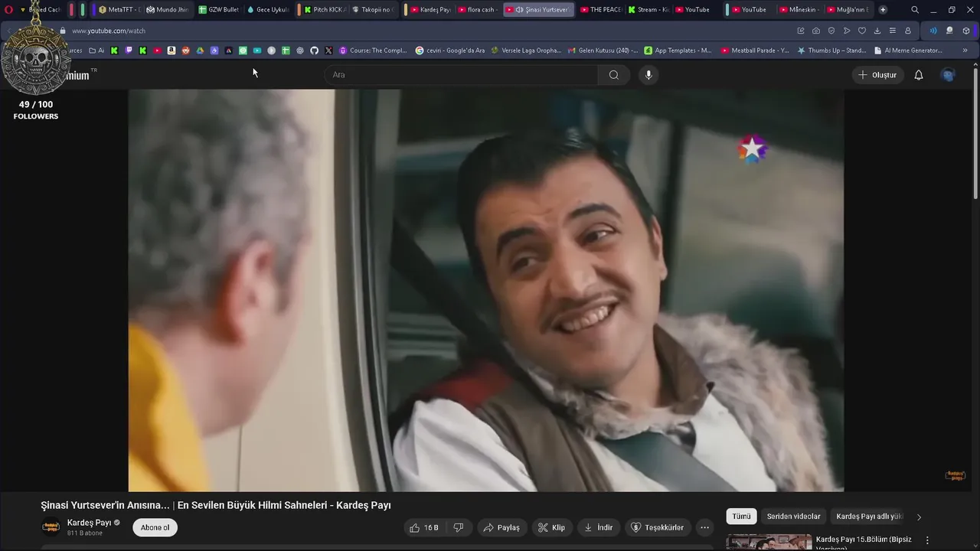This screenshot has width=980, height=551.
Task: Open extensions cube icon
Action: [966, 31]
